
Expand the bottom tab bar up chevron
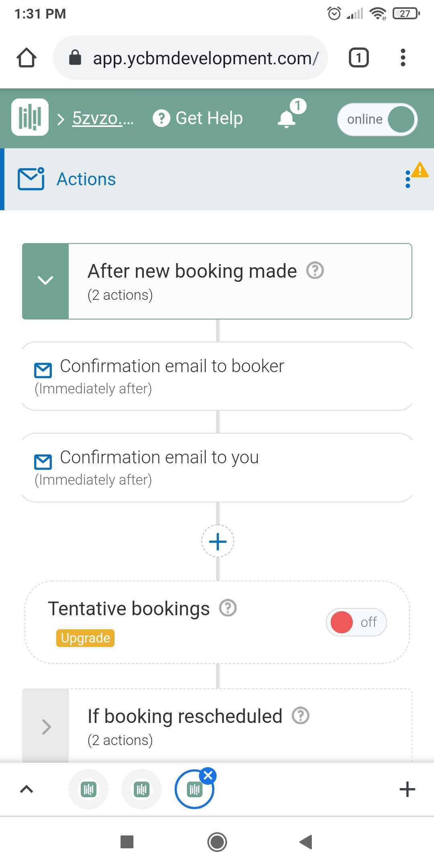(x=27, y=789)
